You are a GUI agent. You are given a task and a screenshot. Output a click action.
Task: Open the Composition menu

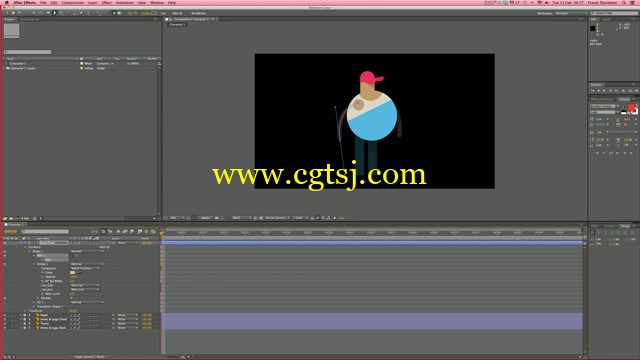coord(73,2)
